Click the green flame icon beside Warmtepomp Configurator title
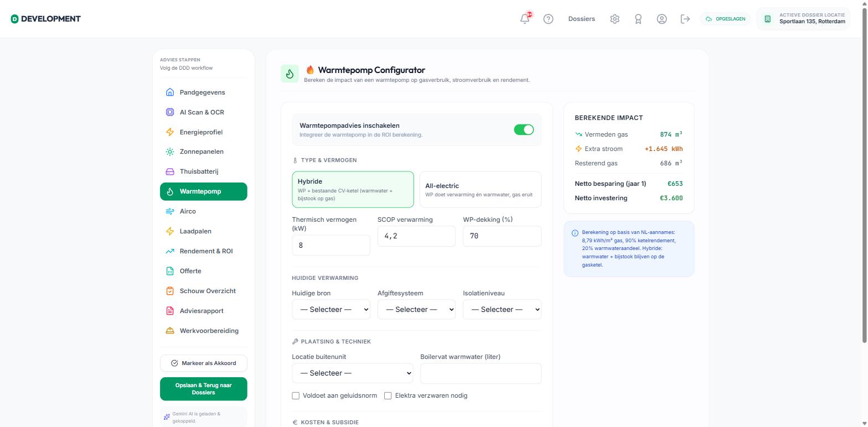868x427 pixels. 290,74
